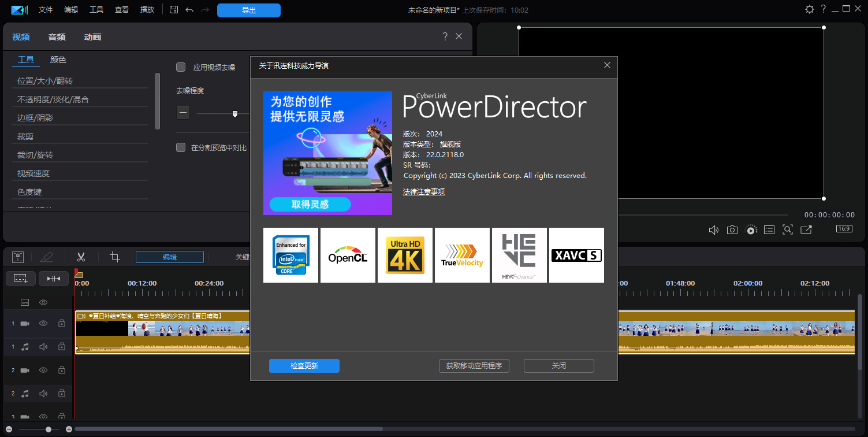Click the timeline toolbar 编辑 button
This screenshot has width=868, height=437.
point(170,257)
